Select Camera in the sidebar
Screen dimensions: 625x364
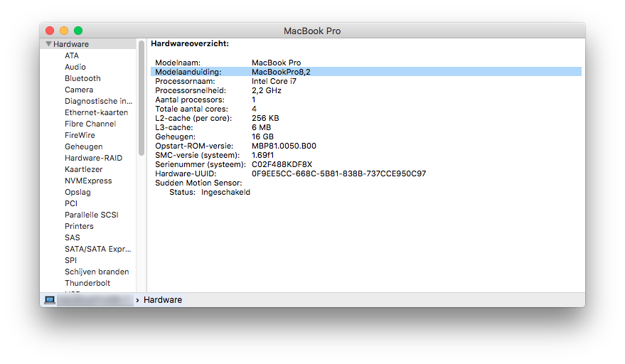79,90
